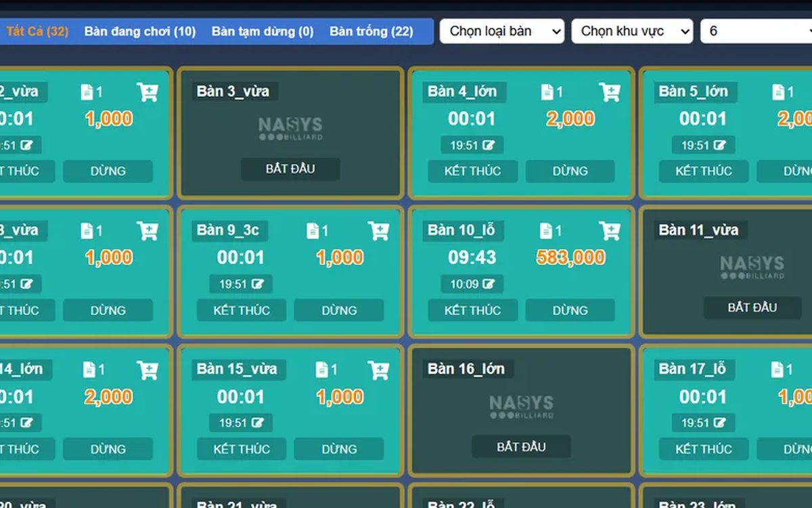Pause Bàn 15_vừa with DỪNG
The image size is (812, 508).
[339, 449]
